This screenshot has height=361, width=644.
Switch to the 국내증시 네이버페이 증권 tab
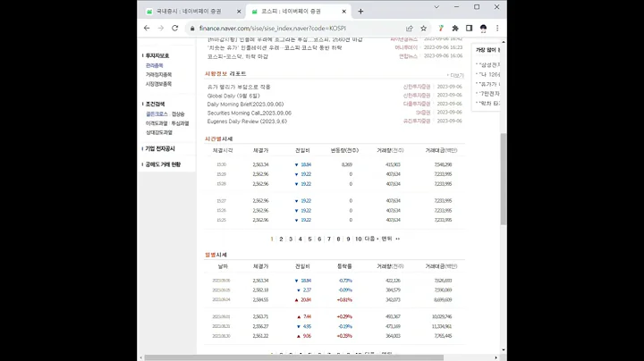pyautogui.click(x=193, y=12)
